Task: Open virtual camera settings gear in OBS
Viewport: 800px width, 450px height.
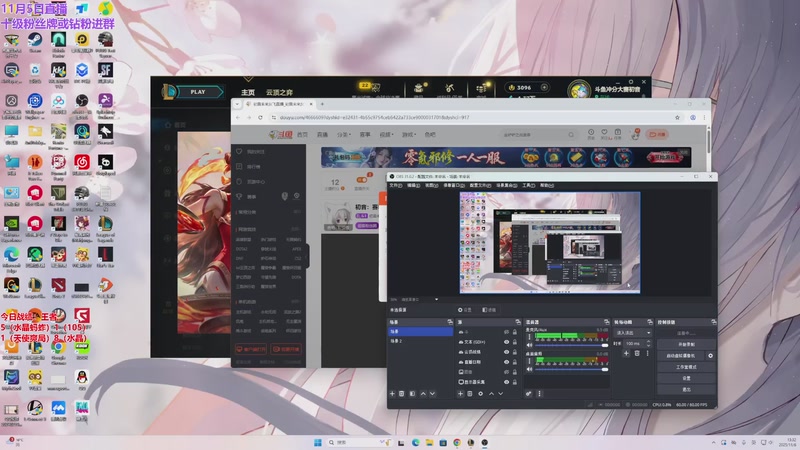Action: (710, 356)
